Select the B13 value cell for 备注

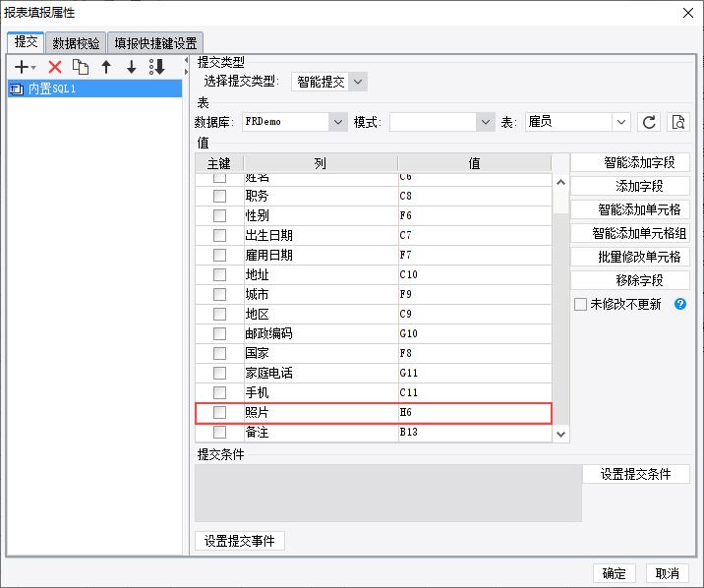pos(475,433)
